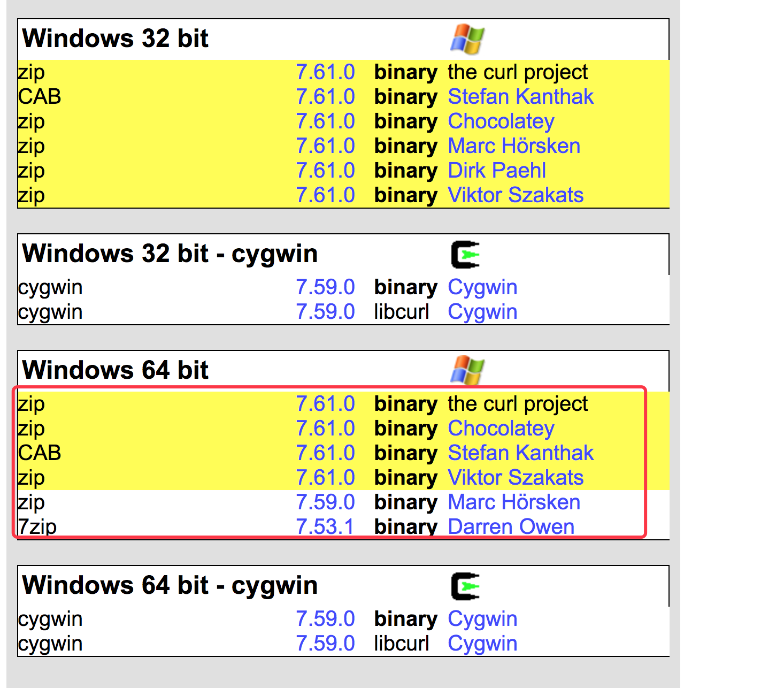
Task: Visit Stefan Kanthak link under Windows 32 bit
Action: click(x=521, y=97)
